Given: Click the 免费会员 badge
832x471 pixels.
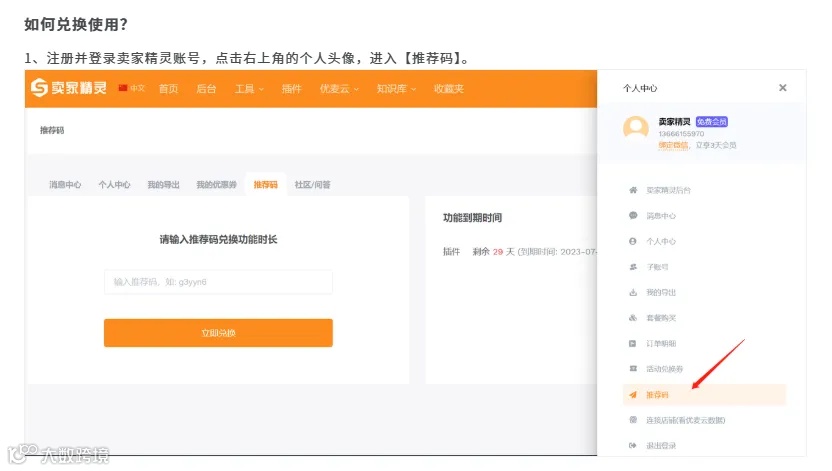Looking at the screenshot, I should point(712,121).
